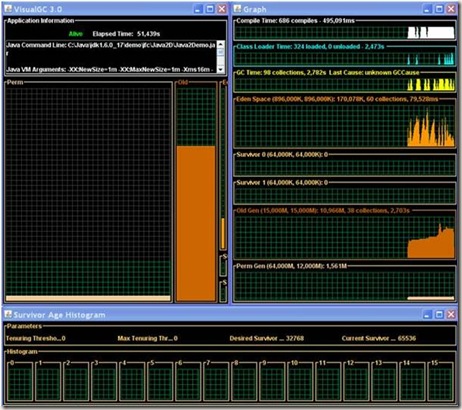Click the Tenuring Threshold parameter
Image resolution: width=462 pixels, height=410 pixels.
[36, 338]
